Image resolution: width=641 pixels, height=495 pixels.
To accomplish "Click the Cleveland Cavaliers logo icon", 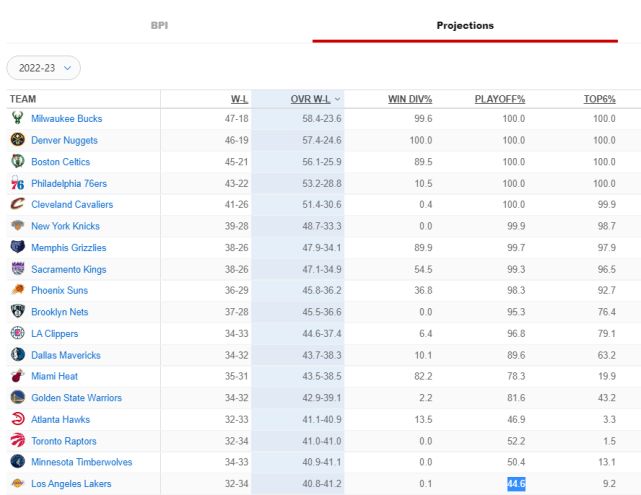I will pos(17,204).
